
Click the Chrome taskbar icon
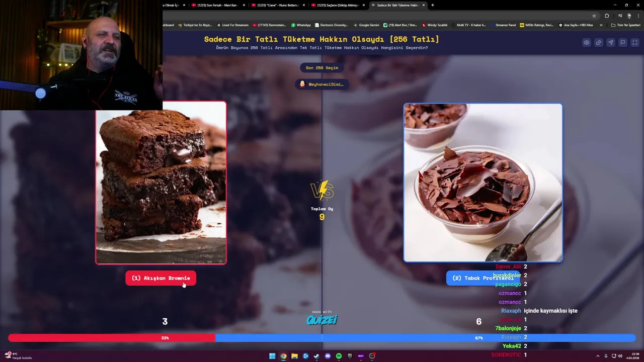click(x=283, y=356)
